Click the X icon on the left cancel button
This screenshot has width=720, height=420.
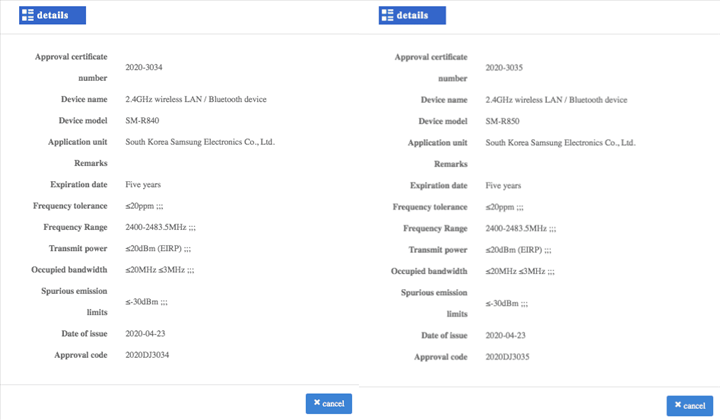pyautogui.click(x=317, y=403)
